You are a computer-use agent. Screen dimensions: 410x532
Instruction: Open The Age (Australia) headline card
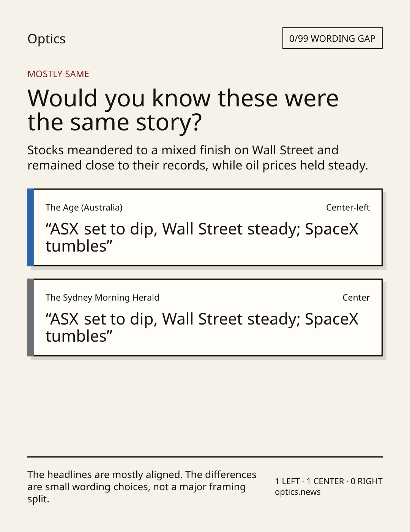point(205,227)
